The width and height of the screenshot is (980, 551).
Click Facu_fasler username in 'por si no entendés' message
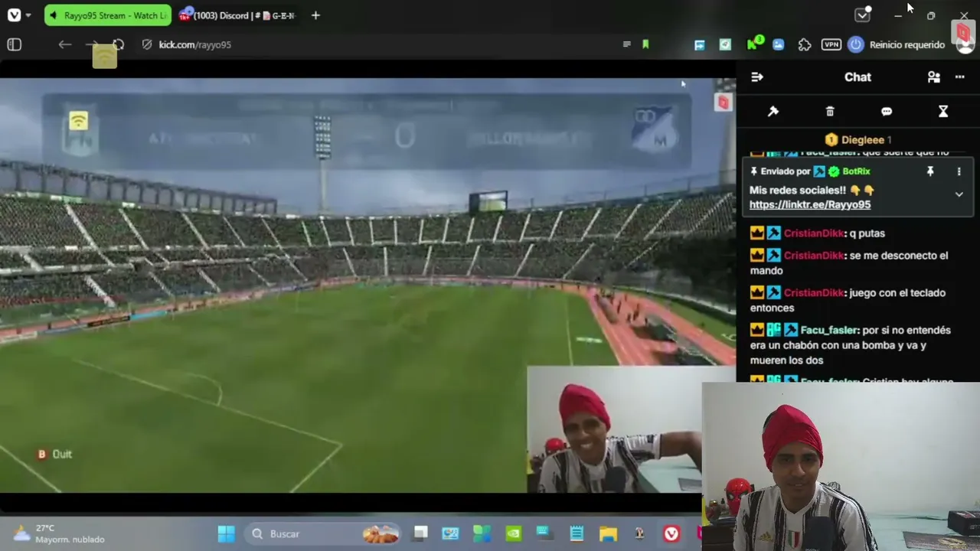[x=828, y=330]
